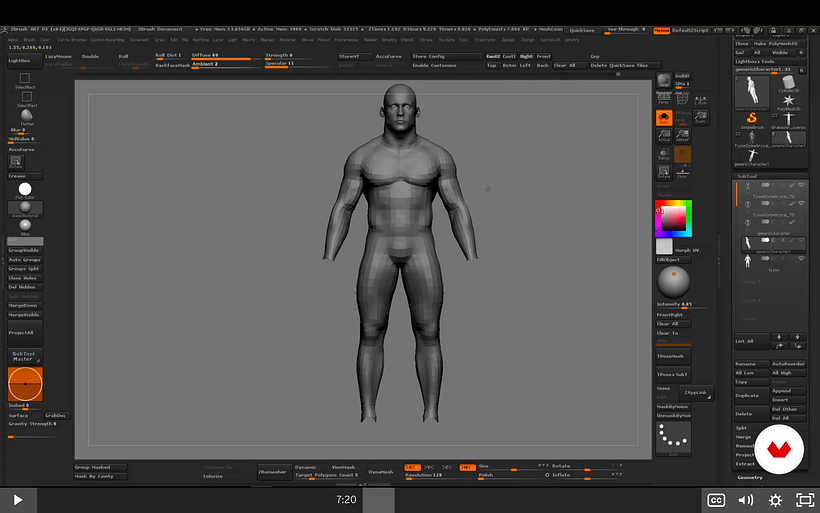
Task: Select the PolyMesh3D star tool
Action: click(789, 102)
